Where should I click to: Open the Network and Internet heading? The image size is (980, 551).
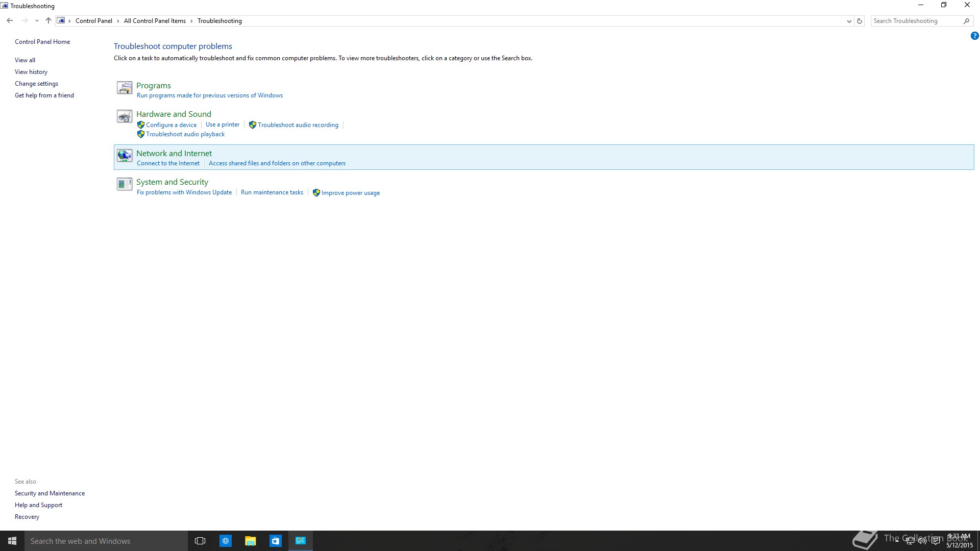pos(174,154)
